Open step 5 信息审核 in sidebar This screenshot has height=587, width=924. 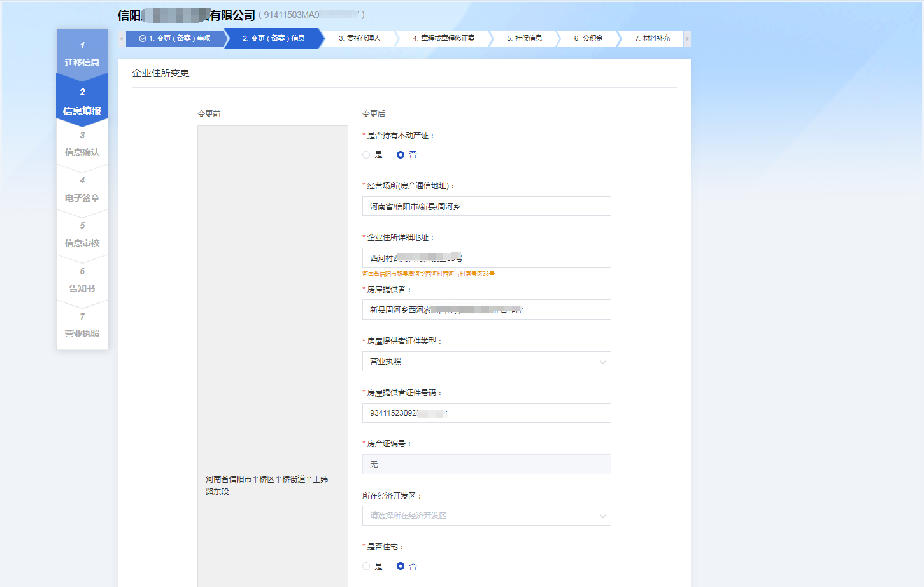coord(82,235)
